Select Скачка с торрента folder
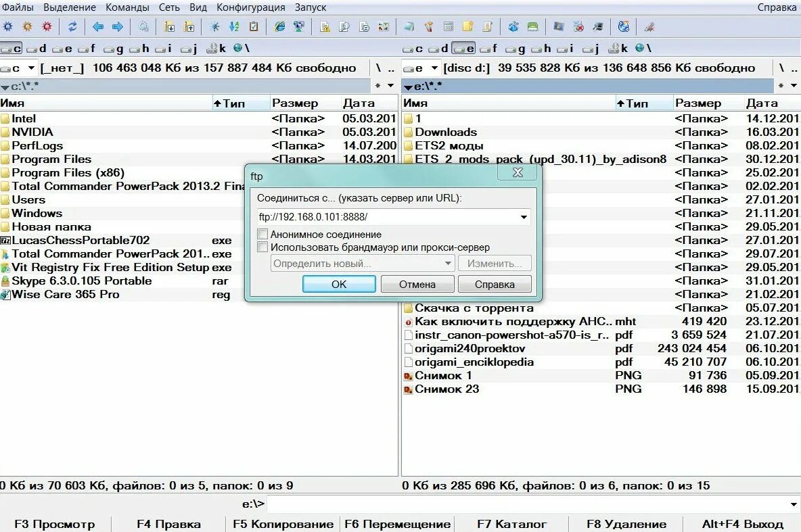Viewport: 801px width, 532px height. [x=474, y=308]
